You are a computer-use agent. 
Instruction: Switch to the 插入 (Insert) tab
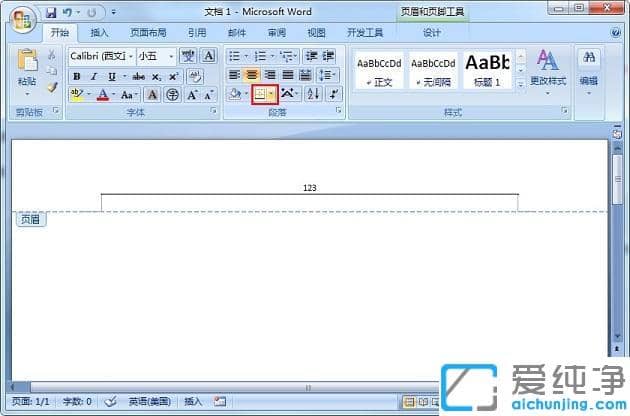(99, 32)
